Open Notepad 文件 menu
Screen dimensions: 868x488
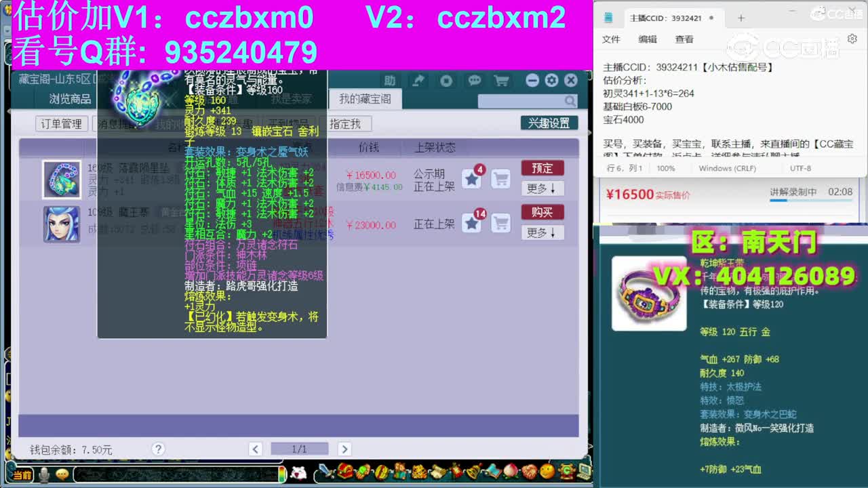pyautogui.click(x=611, y=39)
